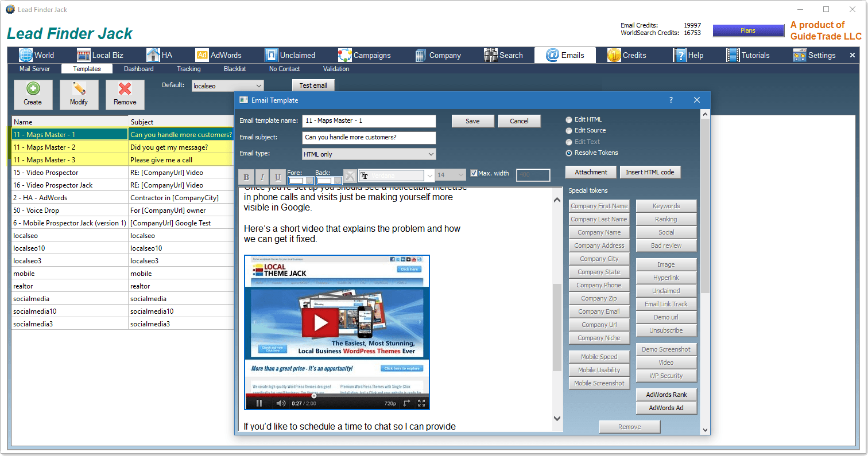Expand the Default template dropdown

point(258,85)
